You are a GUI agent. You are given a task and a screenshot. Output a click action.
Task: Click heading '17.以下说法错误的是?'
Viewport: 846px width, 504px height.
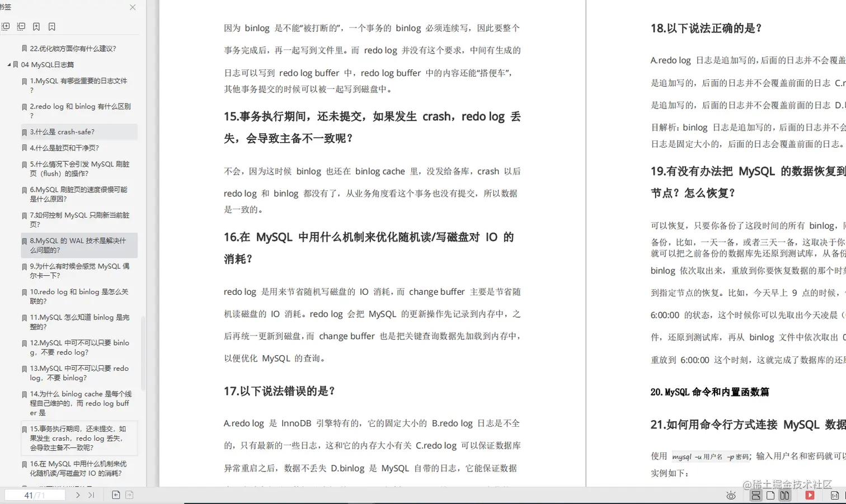(279, 391)
